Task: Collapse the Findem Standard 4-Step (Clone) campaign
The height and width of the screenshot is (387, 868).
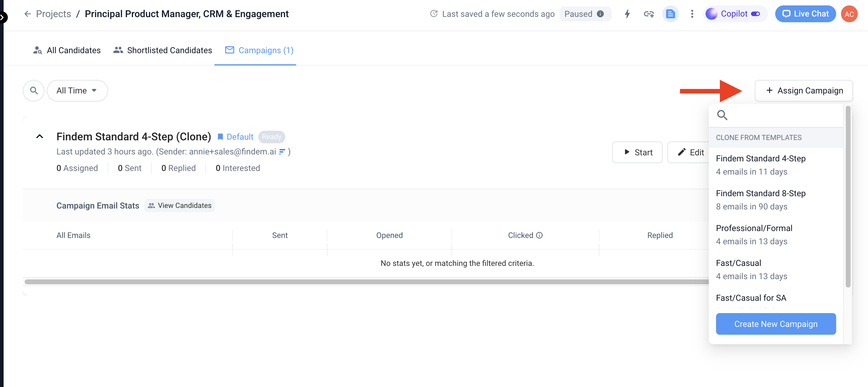Action: [x=39, y=136]
